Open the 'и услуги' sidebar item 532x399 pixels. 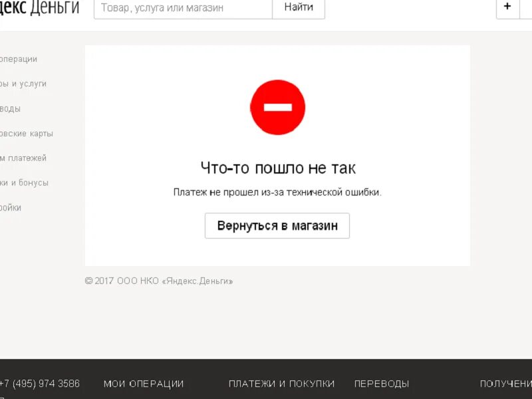[x=23, y=84]
